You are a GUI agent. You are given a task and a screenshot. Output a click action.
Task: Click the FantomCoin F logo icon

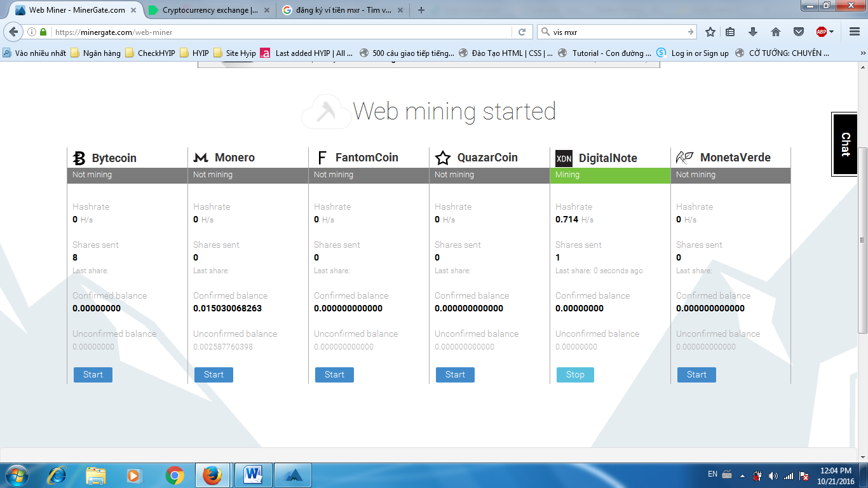[322, 158]
